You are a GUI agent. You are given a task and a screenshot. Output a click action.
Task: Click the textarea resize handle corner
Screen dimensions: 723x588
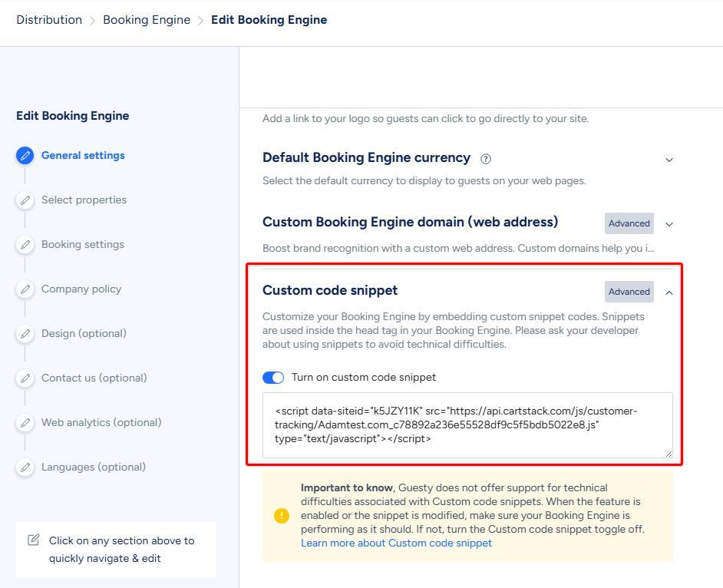click(x=669, y=454)
